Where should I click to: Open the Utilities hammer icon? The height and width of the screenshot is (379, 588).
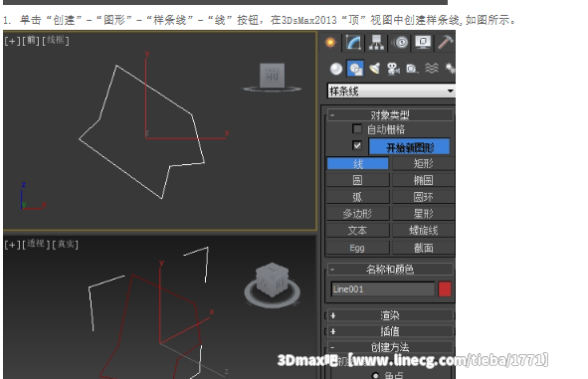coord(445,43)
